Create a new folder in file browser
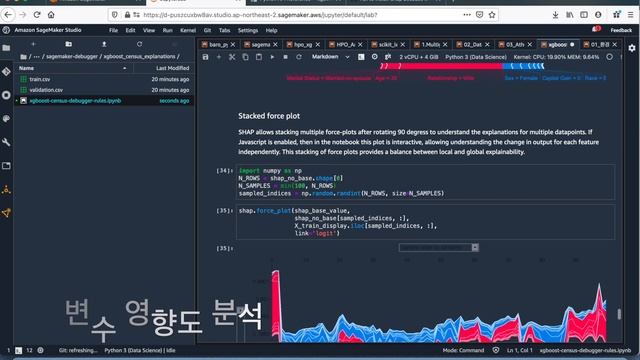Viewport: 640px width, 360px height. (69, 44)
